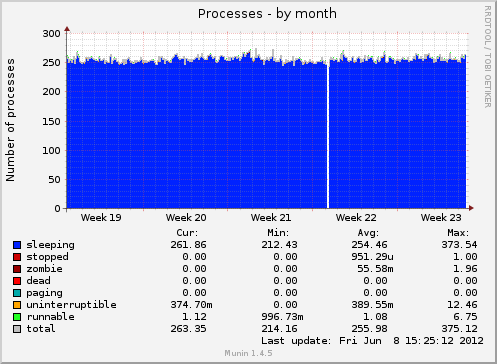Click sleeping current value 261.86
497x364 pixels.
click(x=188, y=245)
